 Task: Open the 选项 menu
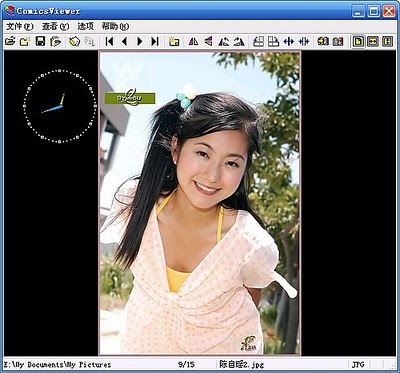[85, 27]
